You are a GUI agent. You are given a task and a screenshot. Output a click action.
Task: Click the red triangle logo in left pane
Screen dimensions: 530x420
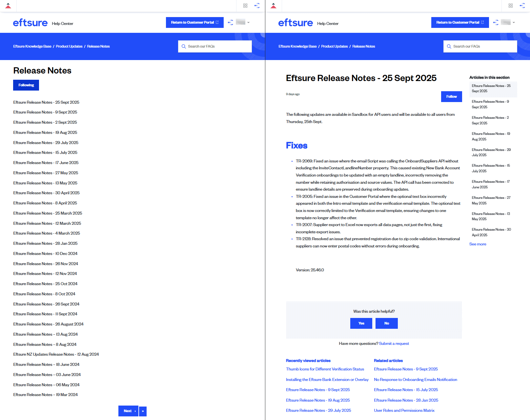[8, 6]
